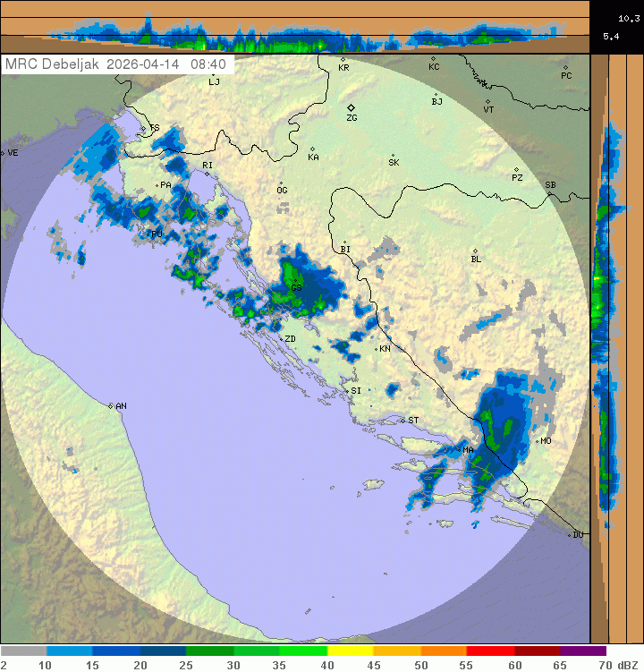This screenshot has width=644, height=672.
Task: Click the gray 2–10 dBZ legend swatch
Action: 23,651
